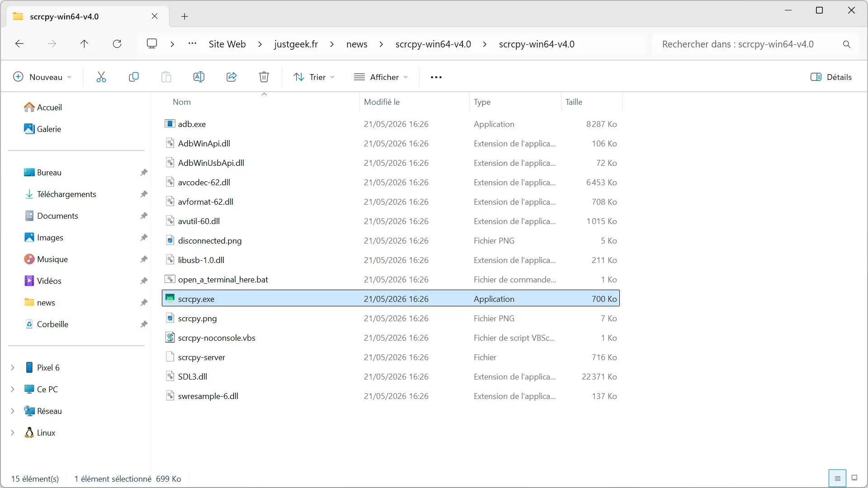Open the chevron after justgeek.fr breadcrumb
The width and height of the screenshot is (868, 488).
(332, 44)
